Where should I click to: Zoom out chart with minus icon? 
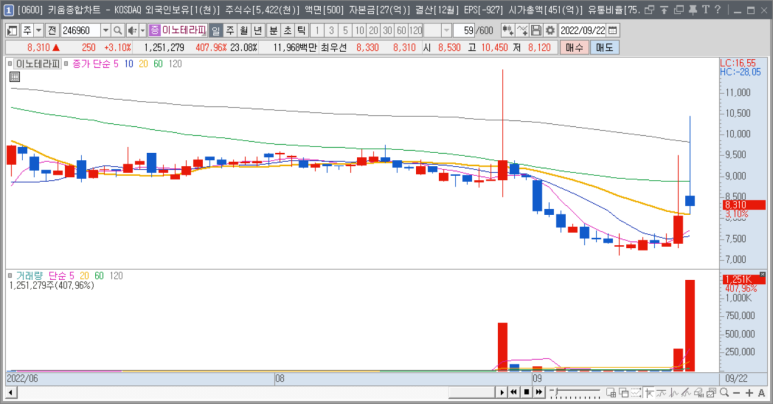click(x=736, y=393)
